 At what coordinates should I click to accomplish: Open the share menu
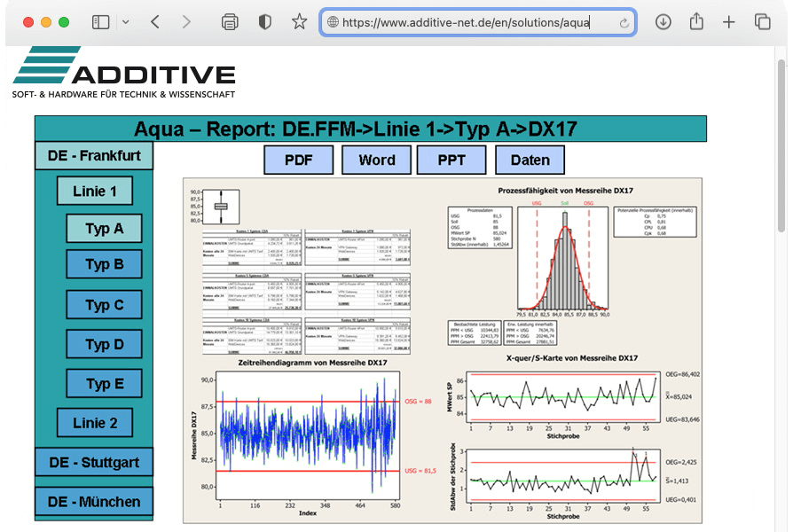click(696, 22)
